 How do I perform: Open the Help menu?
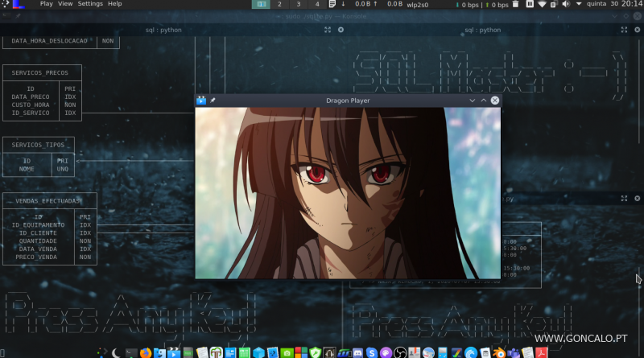[115, 4]
